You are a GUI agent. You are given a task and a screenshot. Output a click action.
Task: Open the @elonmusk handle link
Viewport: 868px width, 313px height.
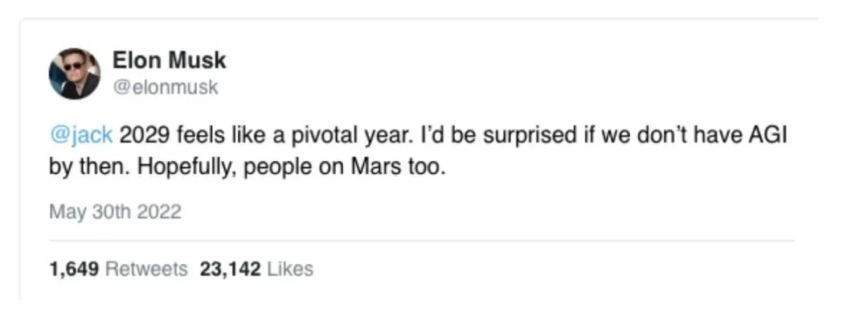pos(166,88)
